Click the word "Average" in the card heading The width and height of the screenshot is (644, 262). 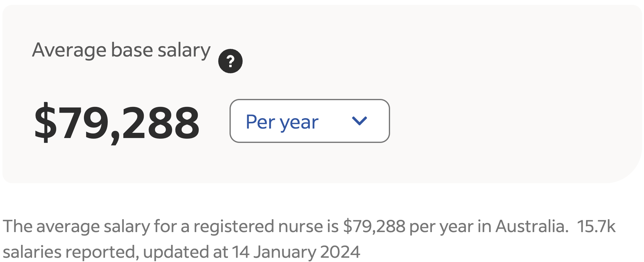[x=69, y=50]
